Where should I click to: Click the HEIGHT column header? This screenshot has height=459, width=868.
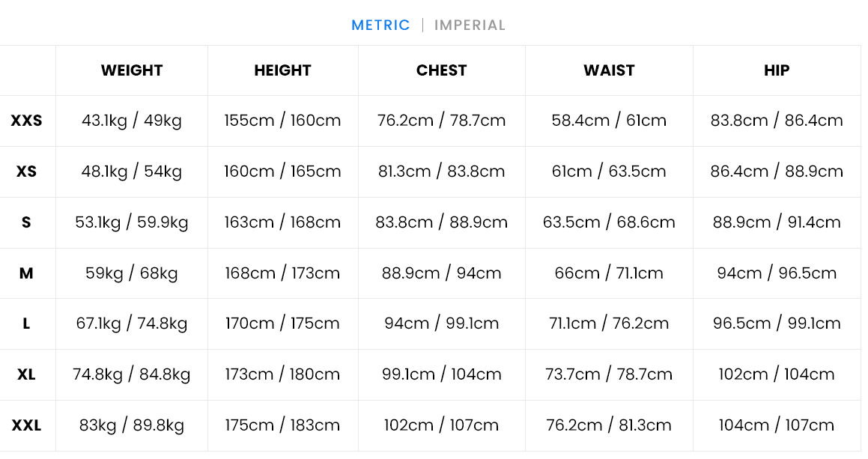click(x=282, y=70)
